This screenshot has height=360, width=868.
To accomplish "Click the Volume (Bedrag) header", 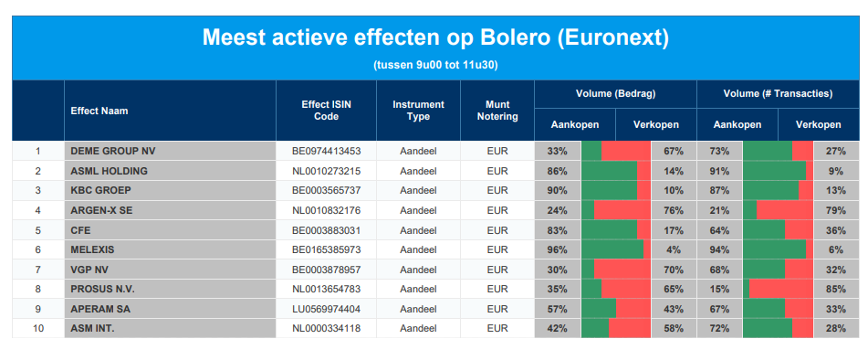I will click(x=615, y=93).
